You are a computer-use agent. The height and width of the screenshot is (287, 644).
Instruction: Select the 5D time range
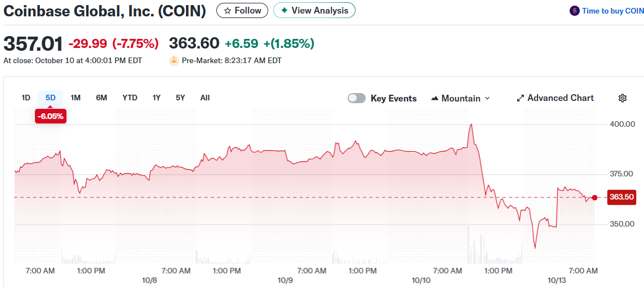click(x=51, y=98)
